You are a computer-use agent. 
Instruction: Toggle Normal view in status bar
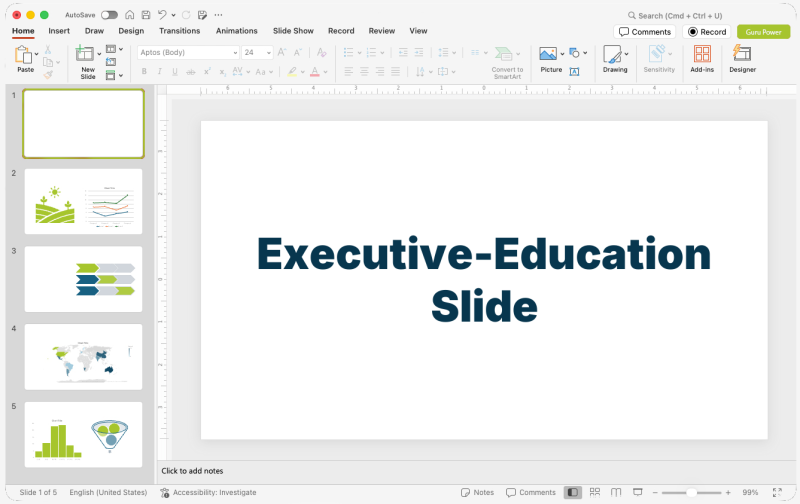tap(572, 492)
